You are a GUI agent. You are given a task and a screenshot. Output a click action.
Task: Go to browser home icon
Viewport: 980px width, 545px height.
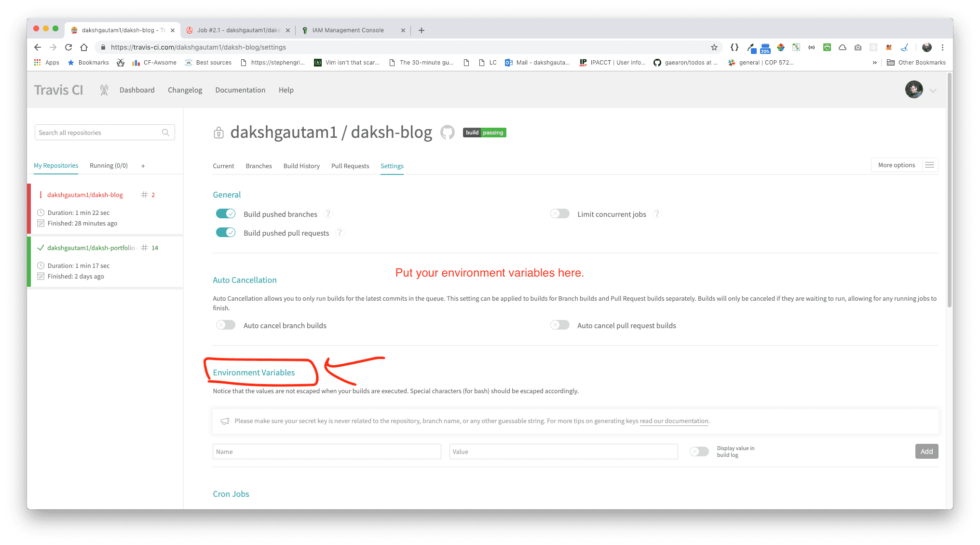[x=84, y=47]
